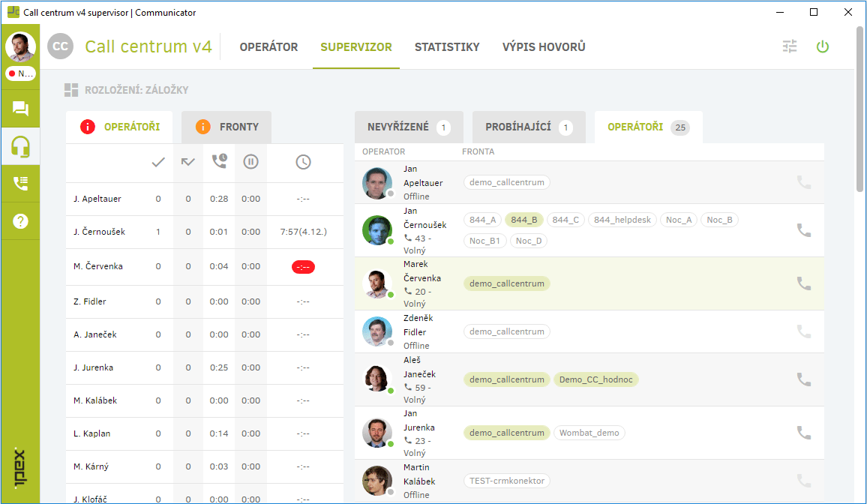Viewport: 867px width, 504px height.
Task: Click the CC logo circle
Action: click(60, 46)
